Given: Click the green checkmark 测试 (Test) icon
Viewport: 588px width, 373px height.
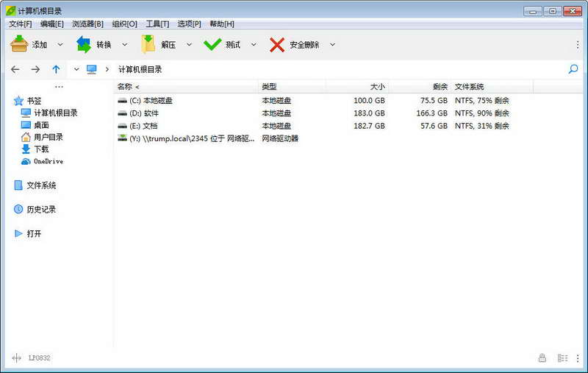Looking at the screenshot, I should point(212,45).
